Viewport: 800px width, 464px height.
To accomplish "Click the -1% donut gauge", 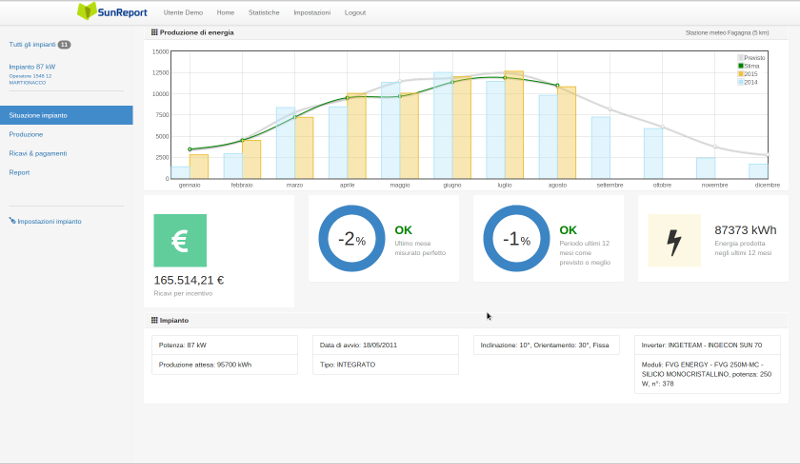I will point(516,238).
